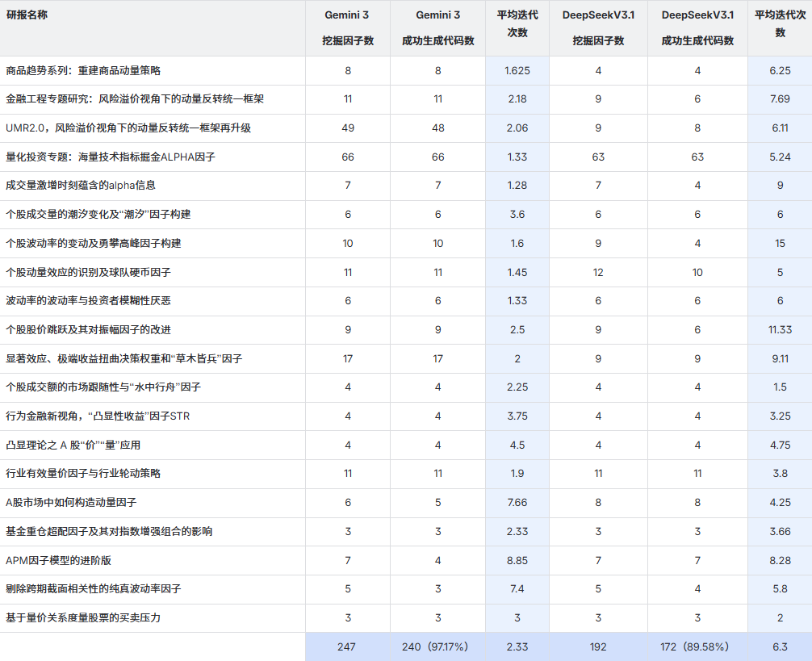Select row 基金重仓超配因子及其对指数增强组合的影响
812x661 pixels.
click(406, 532)
